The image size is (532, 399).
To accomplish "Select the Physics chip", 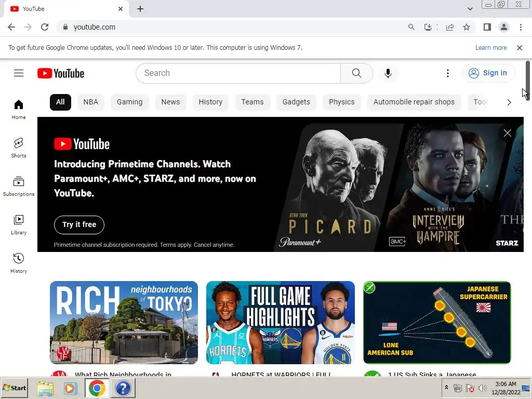I will (342, 102).
